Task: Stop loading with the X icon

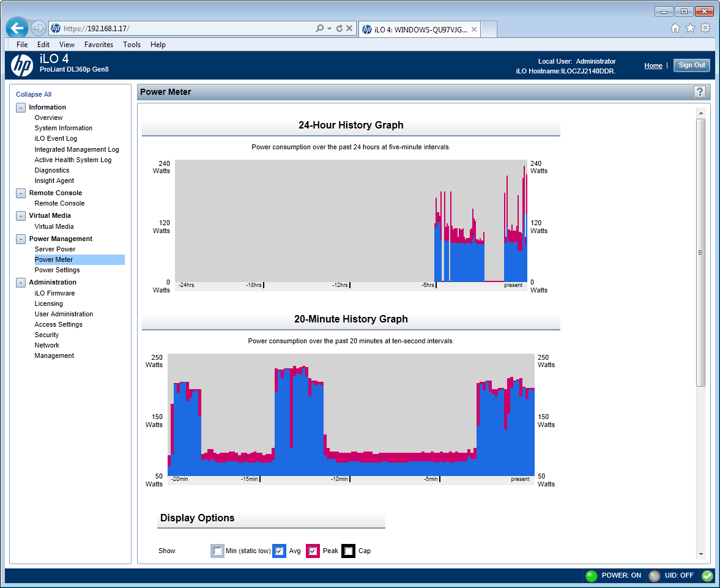Action: (x=349, y=29)
